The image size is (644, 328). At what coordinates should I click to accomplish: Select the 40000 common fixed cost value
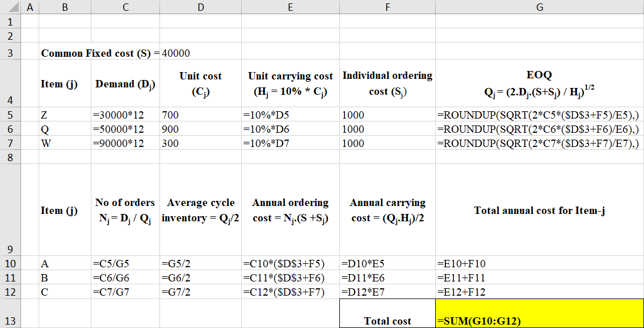(176, 53)
